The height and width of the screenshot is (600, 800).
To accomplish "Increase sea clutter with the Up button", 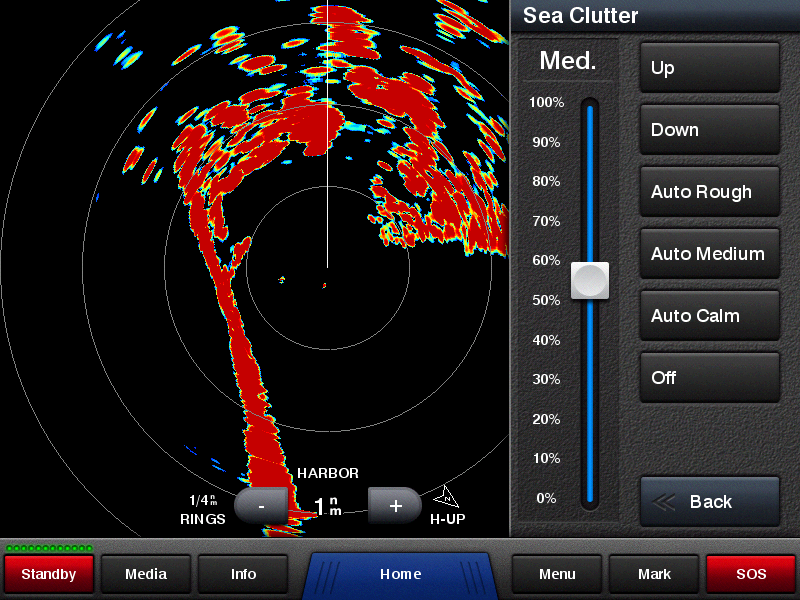I will pyautogui.click(x=709, y=68).
